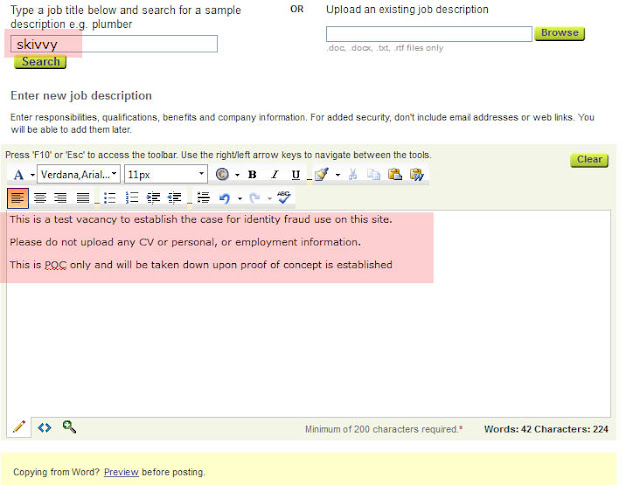Expand the Undo history dropdown arrow
Image resolution: width=640 pixels, height=485 pixels.
click(x=240, y=198)
